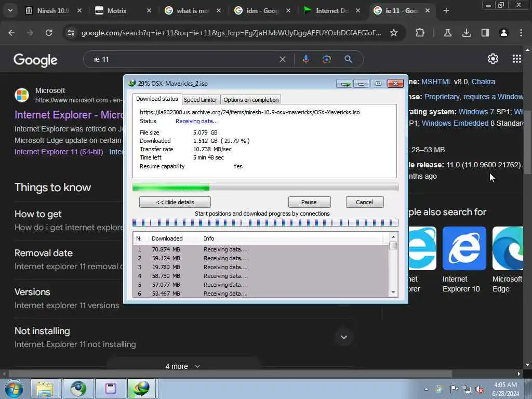Expand 'Not installing' chevron
The image size is (532, 399).
point(343,337)
